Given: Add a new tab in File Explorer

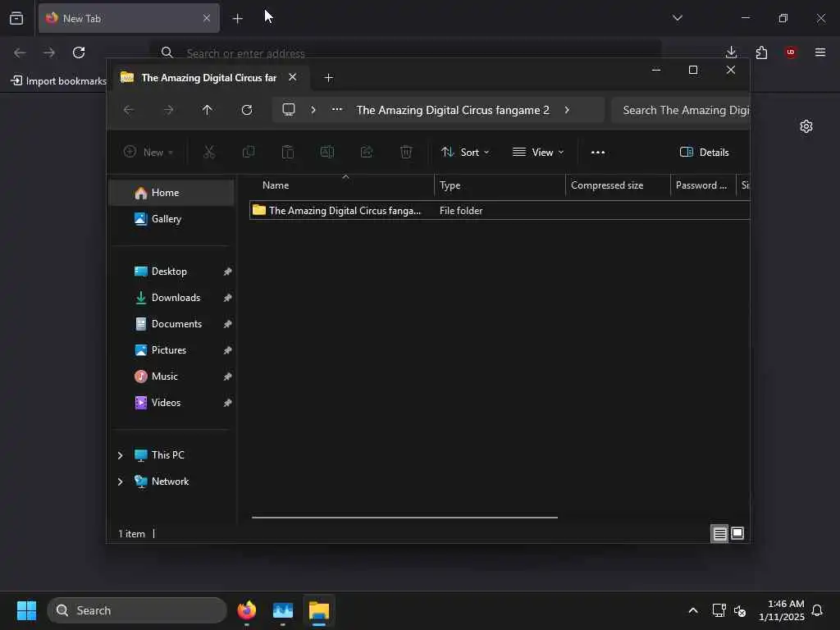Looking at the screenshot, I should point(328,78).
